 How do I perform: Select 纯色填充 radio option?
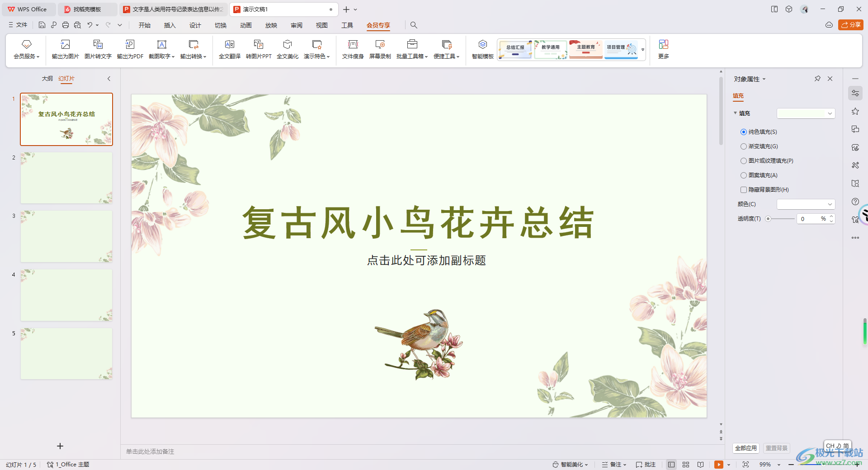(x=744, y=132)
